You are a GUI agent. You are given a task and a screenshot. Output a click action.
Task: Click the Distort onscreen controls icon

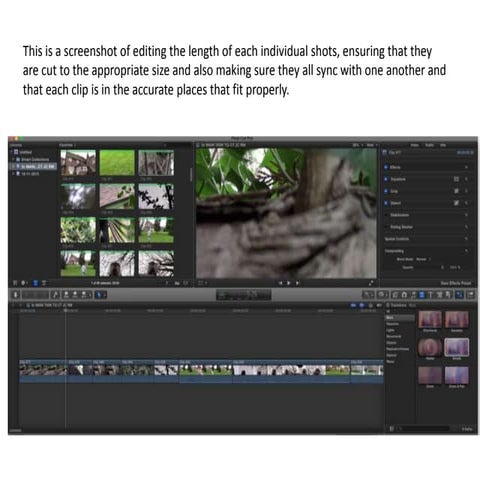(x=456, y=203)
